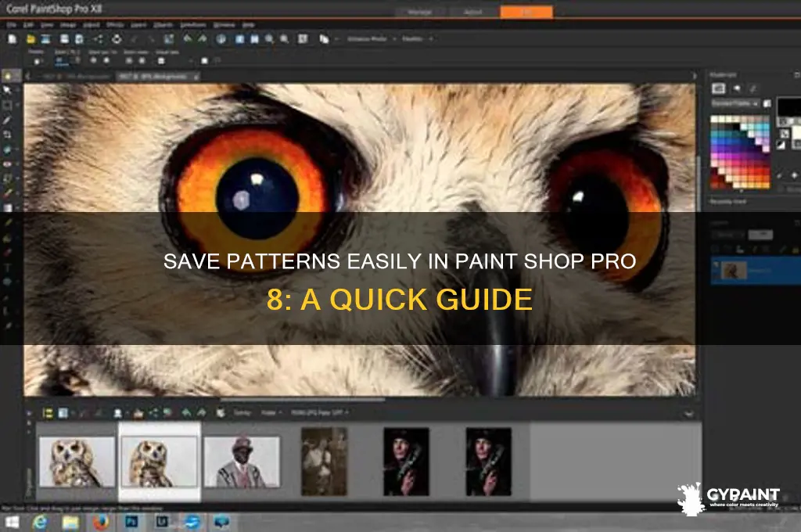801x532 pixels.
Task: Click the swatch frame mode icon in Materials
Action: (719, 88)
